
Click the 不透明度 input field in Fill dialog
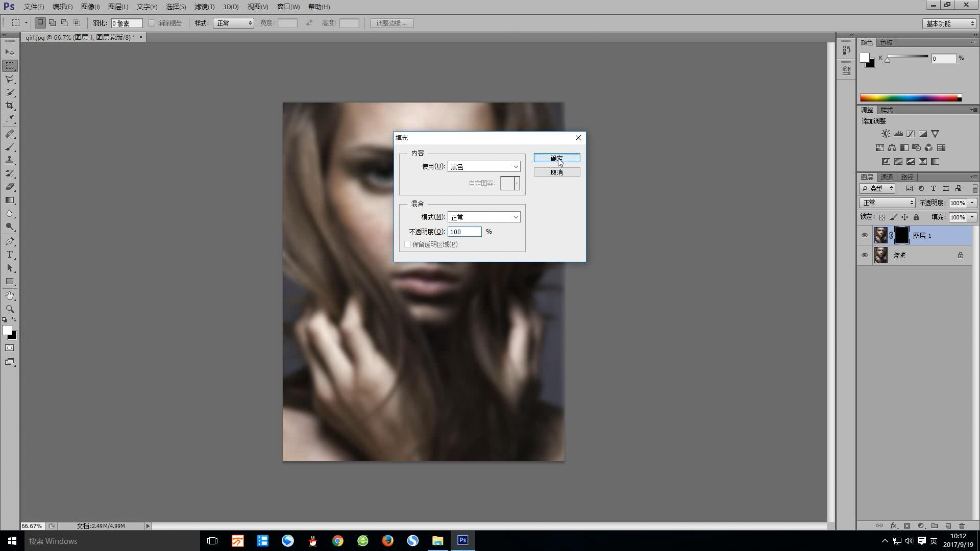(464, 232)
